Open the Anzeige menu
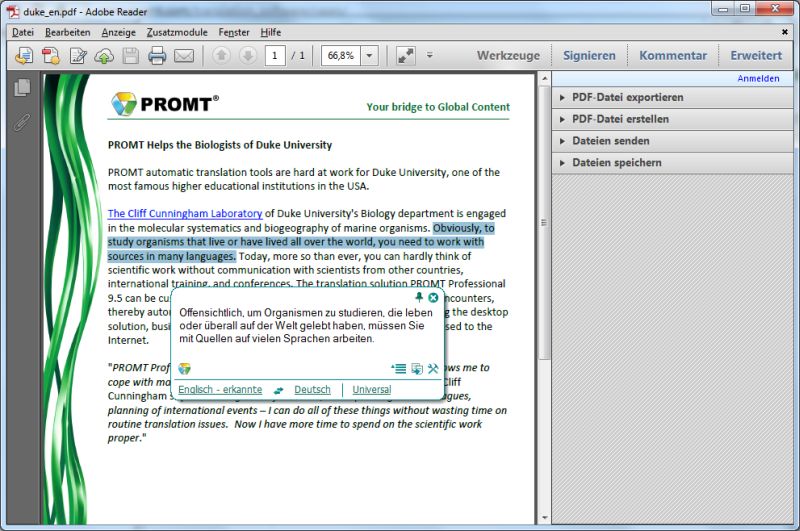The height and width of the screenshot is (531, 800). 118,32
